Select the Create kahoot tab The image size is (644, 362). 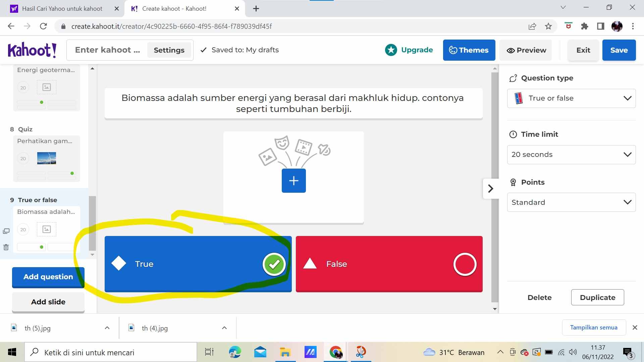(174, 9)
